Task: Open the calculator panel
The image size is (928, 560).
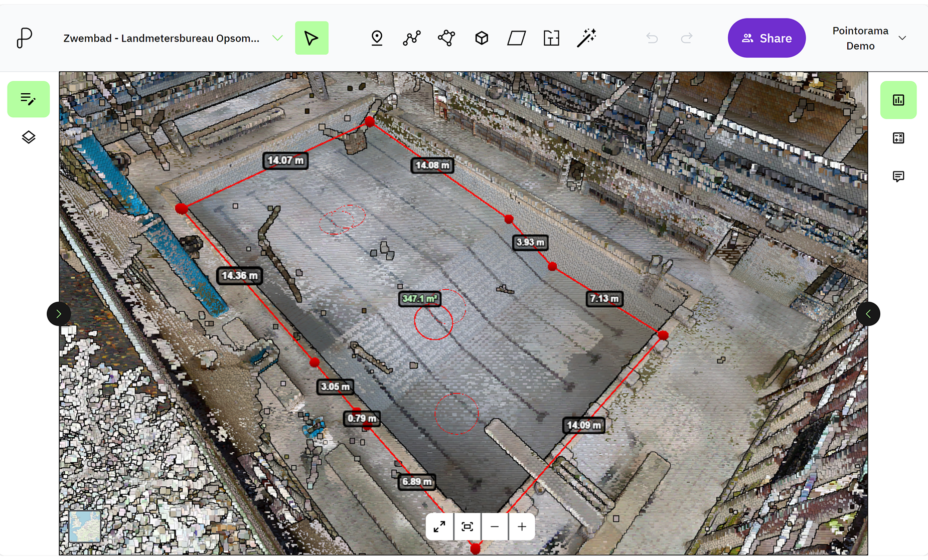Action: pos(898,138)
